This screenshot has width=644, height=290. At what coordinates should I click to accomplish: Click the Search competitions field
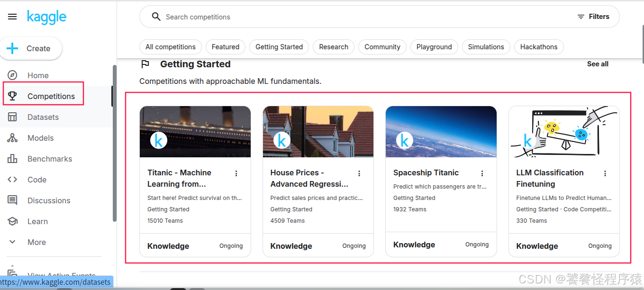(x=379, y=17)
